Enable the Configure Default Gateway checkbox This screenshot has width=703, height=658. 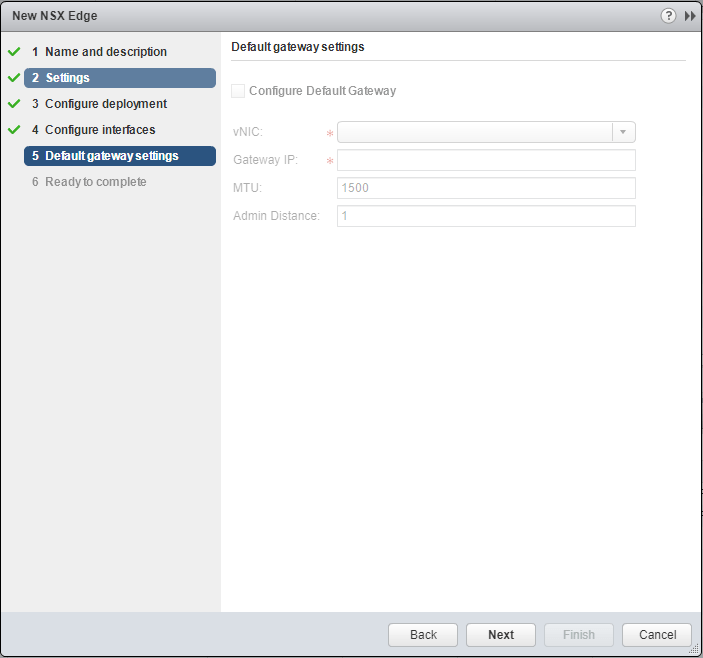coord(238,91)
